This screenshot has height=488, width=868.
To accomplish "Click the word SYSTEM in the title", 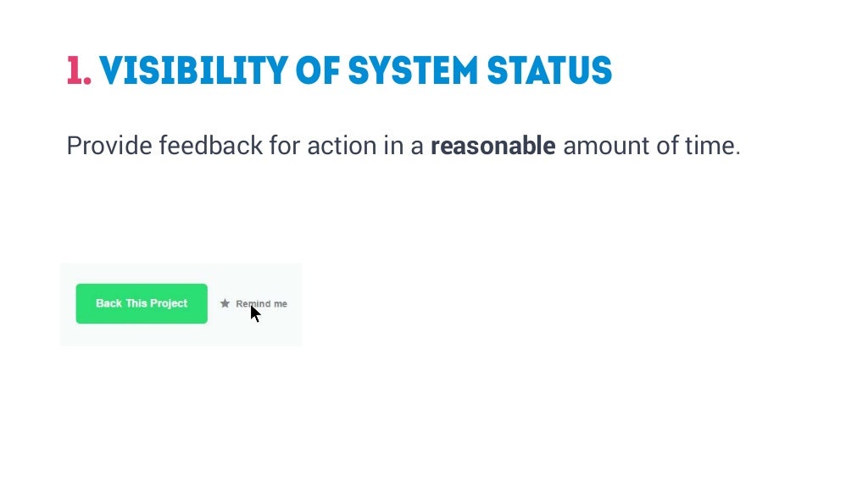I will pos(413,71).
